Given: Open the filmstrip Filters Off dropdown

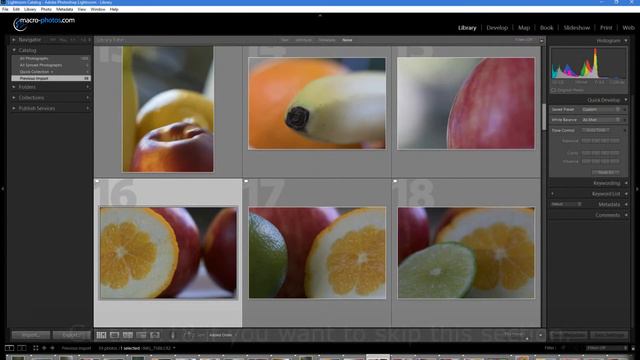Looking at the screenshot, I should pos(606,348).
